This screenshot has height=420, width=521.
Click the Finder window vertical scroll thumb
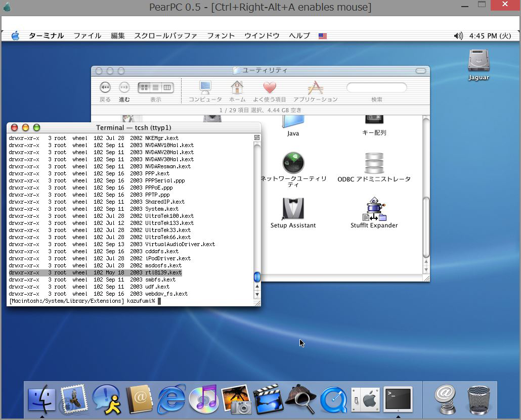click(426, 227)
